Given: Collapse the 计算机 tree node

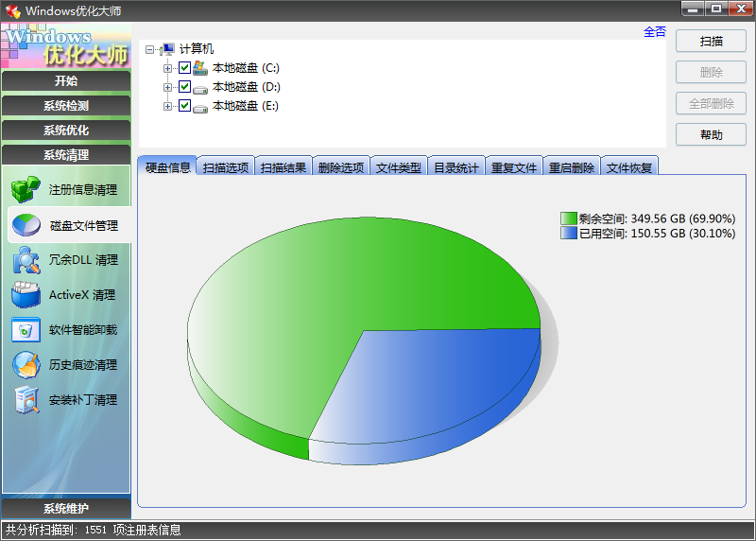Looking at the screenshot, I should pos(149,49).
